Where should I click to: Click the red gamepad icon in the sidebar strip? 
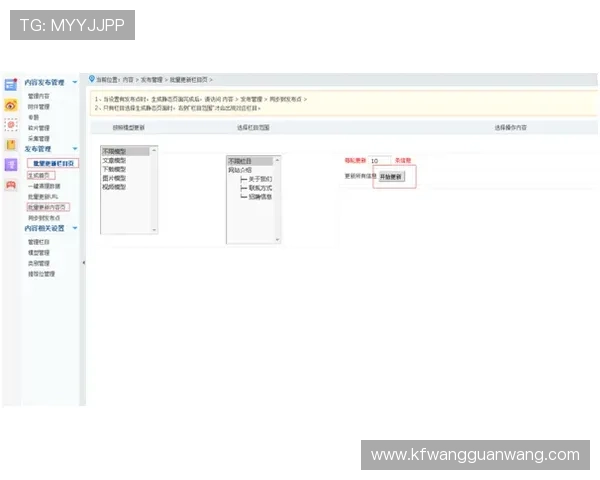coord(11,185)
